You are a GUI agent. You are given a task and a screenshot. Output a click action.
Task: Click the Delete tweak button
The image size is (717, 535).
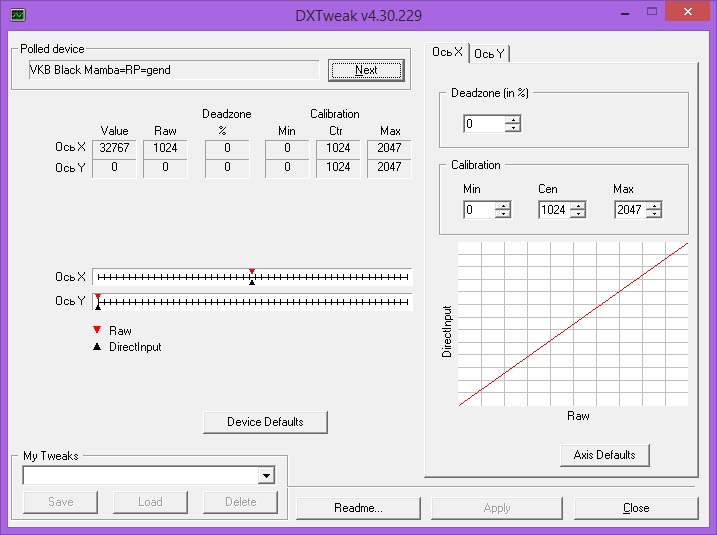click(241, 502)
